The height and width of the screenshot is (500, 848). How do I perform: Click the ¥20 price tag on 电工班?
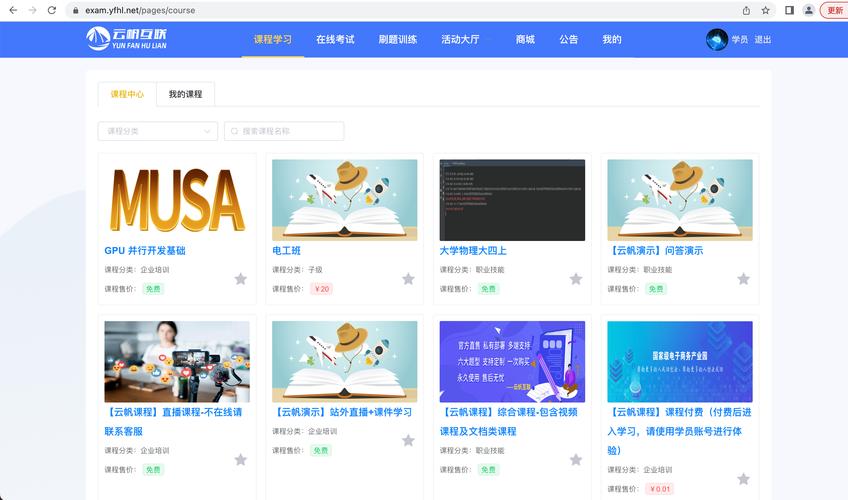(321, 289)
